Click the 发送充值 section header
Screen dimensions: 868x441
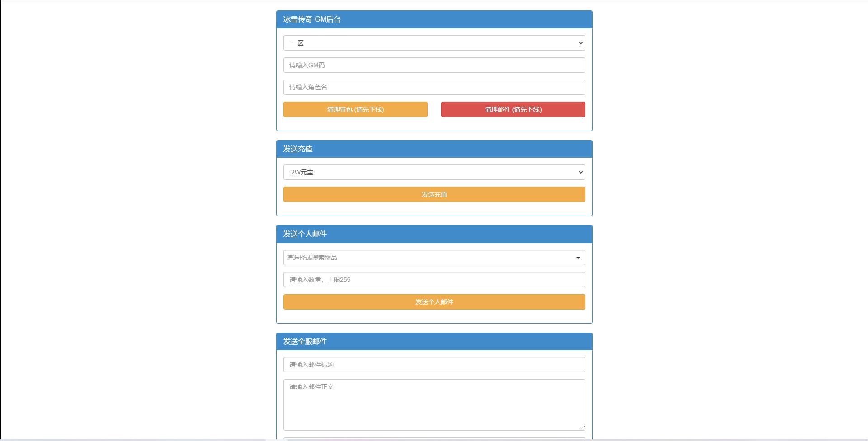(x=434, y=149)
